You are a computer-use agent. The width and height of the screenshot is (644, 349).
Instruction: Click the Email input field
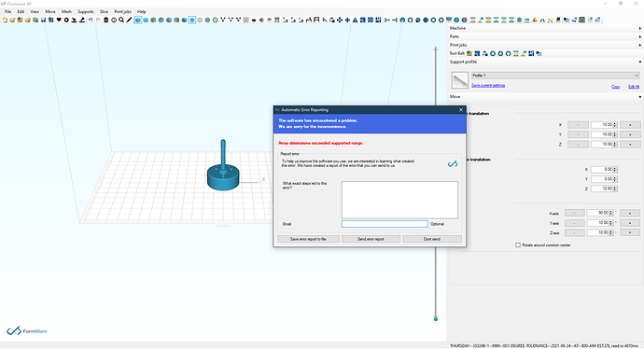pos(385,224)
